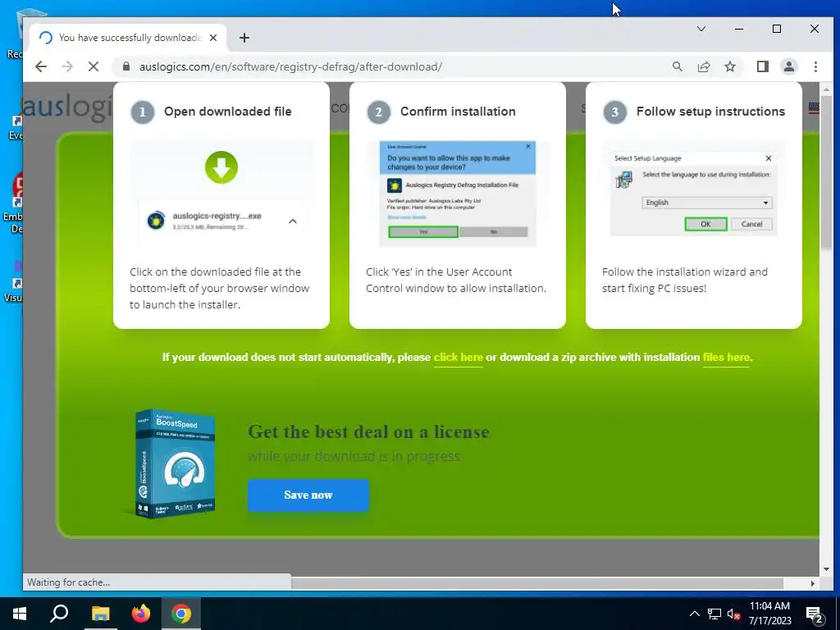Click the 'Confirm installation' heading
Image resolution: width=840 pixels, height=630 pixels.
pos(458,112)
